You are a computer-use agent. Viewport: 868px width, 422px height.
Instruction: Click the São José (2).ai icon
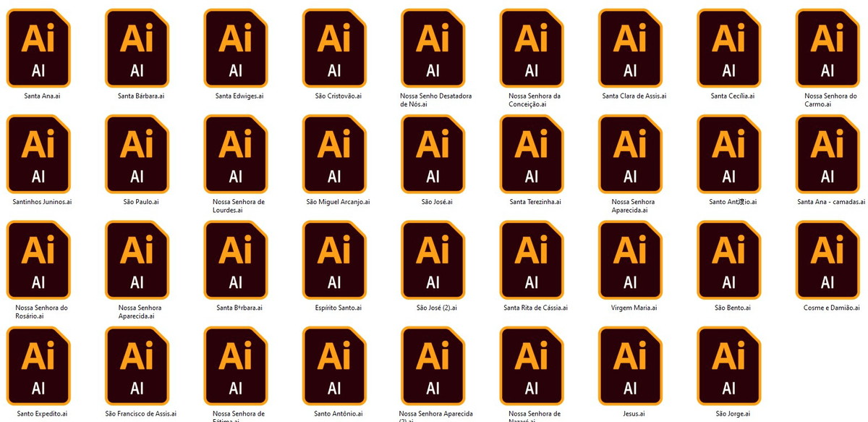(x=433, y=260)
